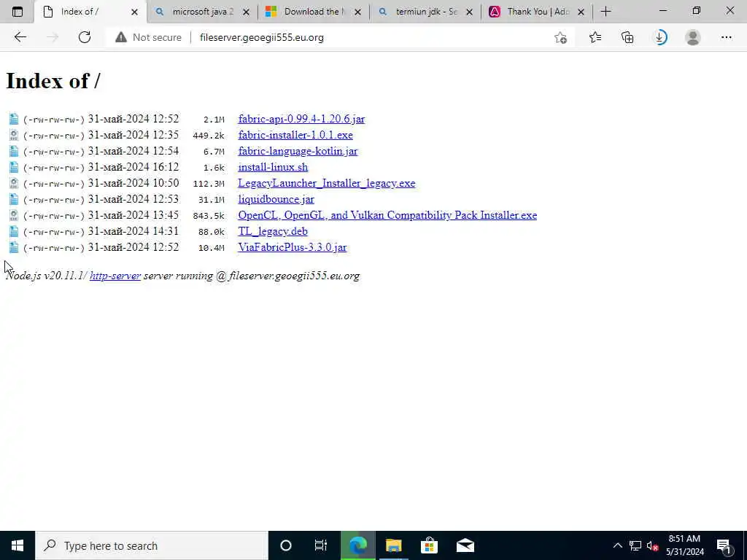
Task: Click file icon beside TL_legacy.deb row
Action: (14, 231)
